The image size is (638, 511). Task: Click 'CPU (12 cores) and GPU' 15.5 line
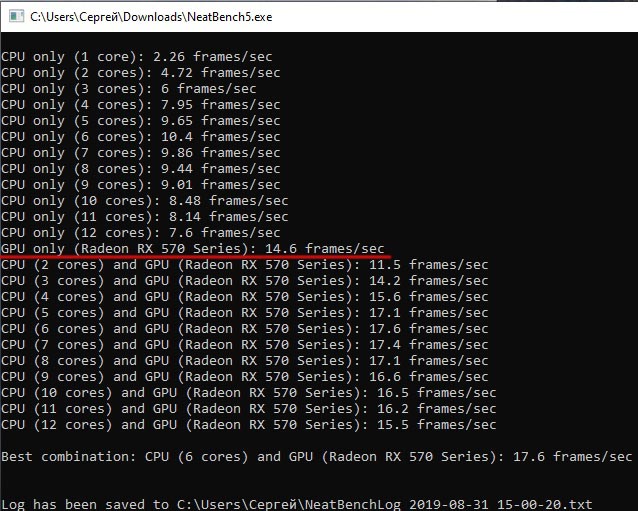coord(249,425)
